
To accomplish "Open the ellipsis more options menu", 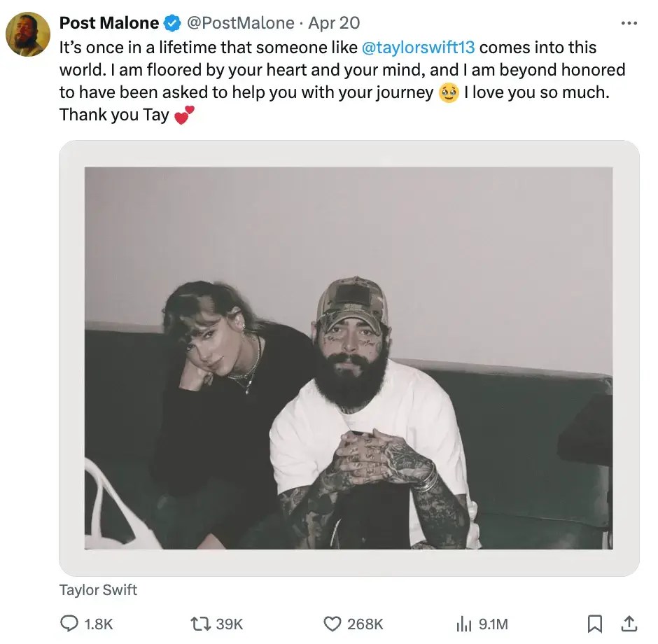I will pyautogui.click(x=629, y=22).
